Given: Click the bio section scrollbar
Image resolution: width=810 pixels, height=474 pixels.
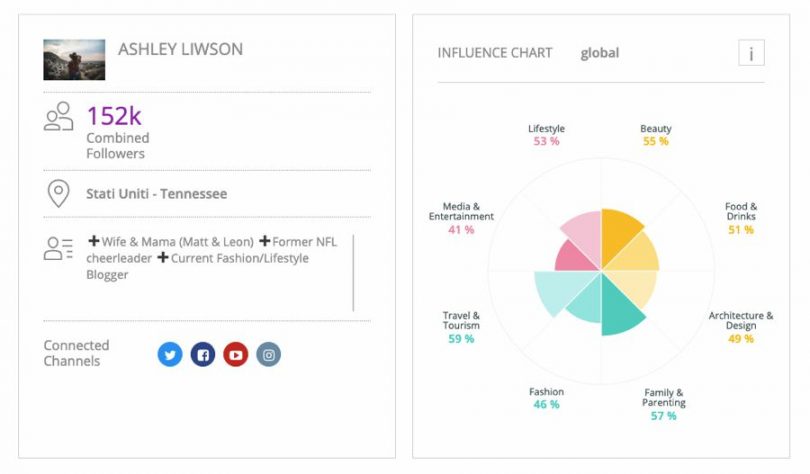Looking at the screenshot, I should click(353, 273).
